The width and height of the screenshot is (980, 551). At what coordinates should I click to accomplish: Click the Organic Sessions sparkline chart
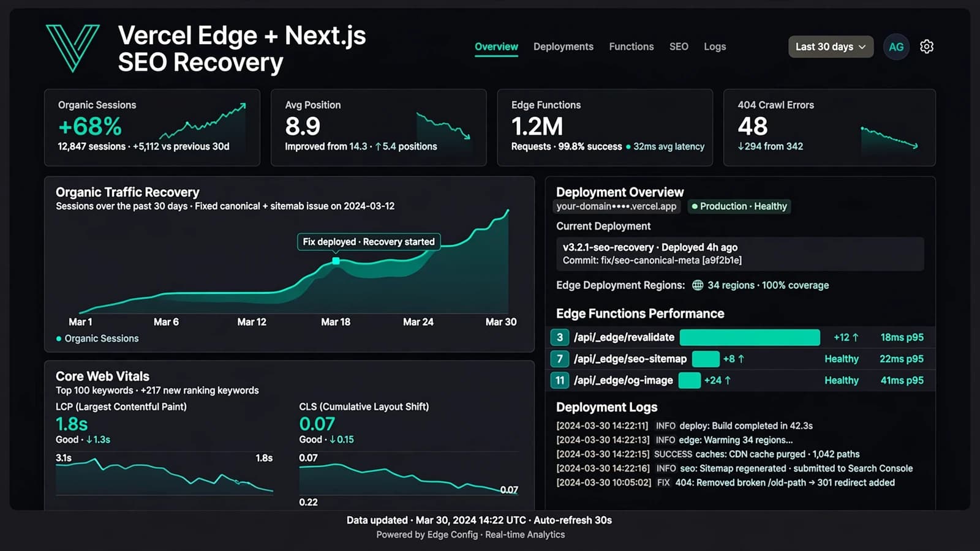[203, 121]
